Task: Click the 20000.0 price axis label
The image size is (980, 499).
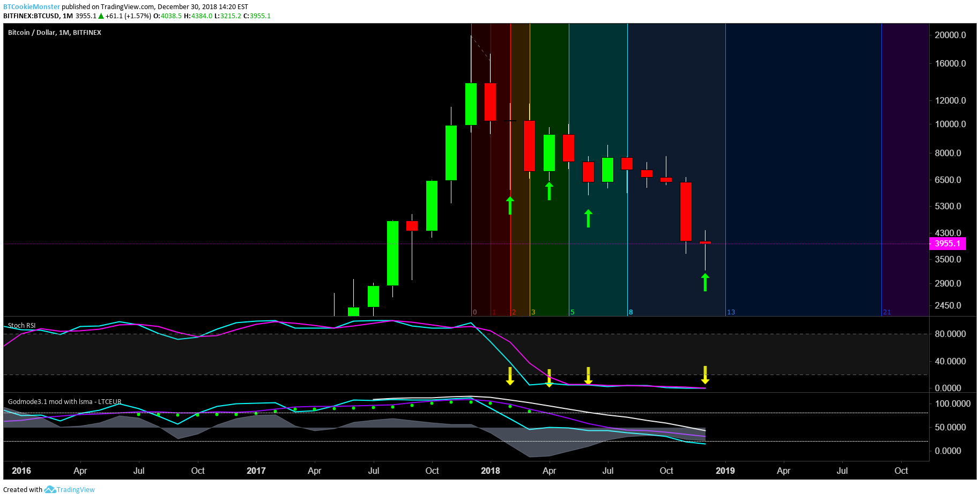Action: 951,35
